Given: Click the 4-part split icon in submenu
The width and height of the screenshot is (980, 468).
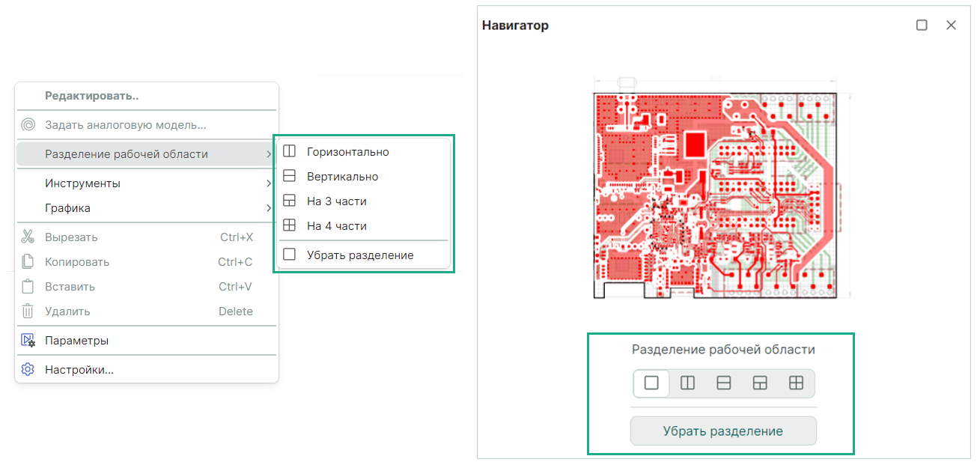Looking at the screenshot, I should pos(290,225).
